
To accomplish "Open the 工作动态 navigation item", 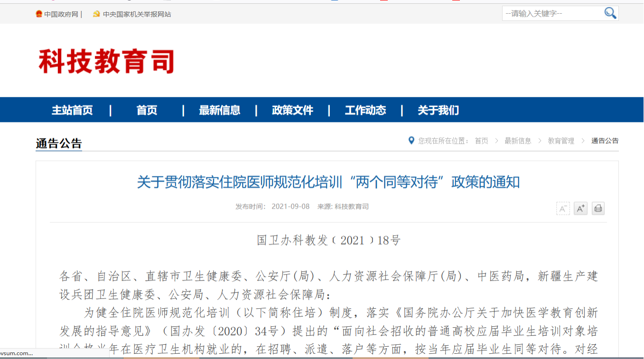I will [x=365, y=110].
